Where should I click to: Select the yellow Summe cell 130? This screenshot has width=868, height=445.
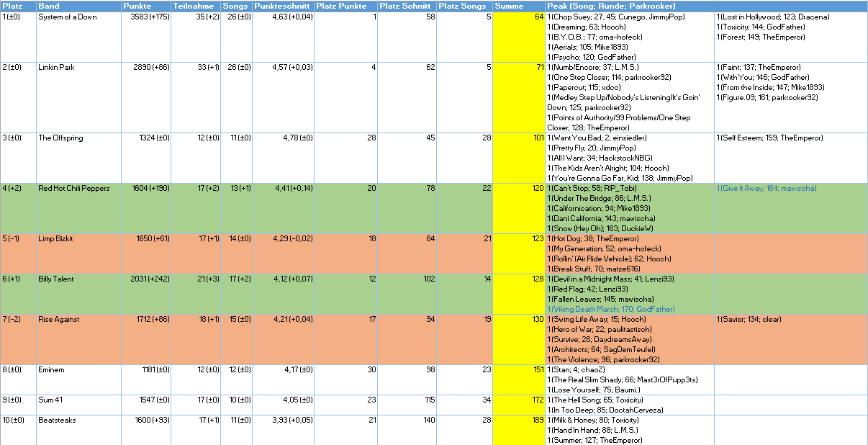point(519,339)
